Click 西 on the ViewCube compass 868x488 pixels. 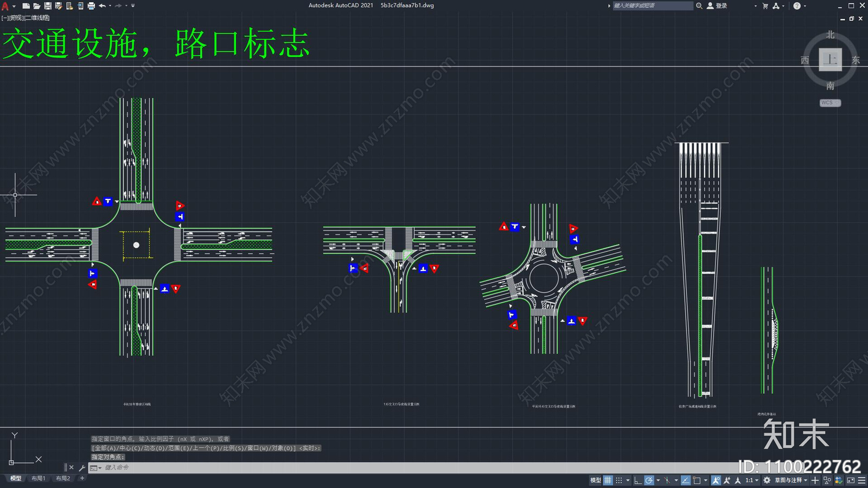point(805,60)
